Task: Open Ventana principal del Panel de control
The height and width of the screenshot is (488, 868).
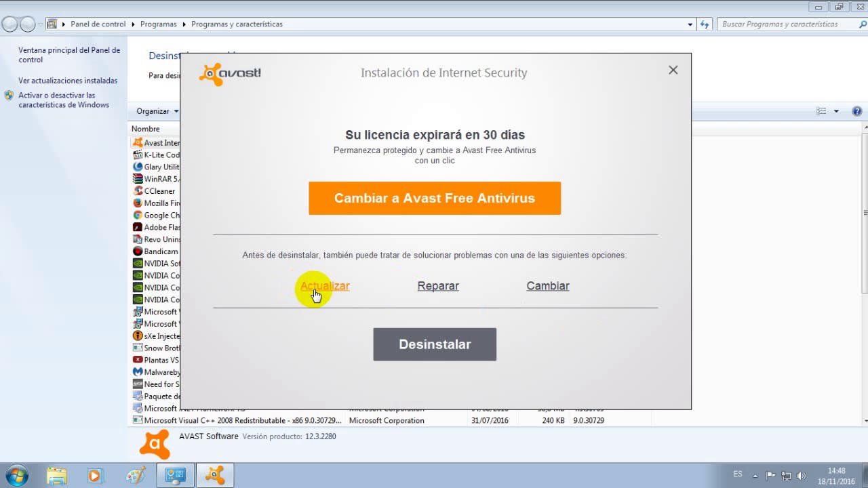Action: pos(69,55)
